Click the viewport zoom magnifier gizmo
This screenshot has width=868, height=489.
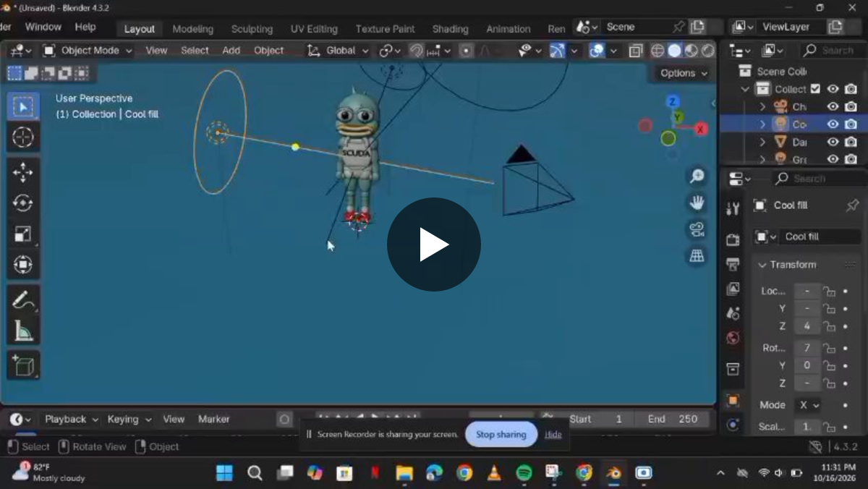pyautogui.click(x=697, y=177)
